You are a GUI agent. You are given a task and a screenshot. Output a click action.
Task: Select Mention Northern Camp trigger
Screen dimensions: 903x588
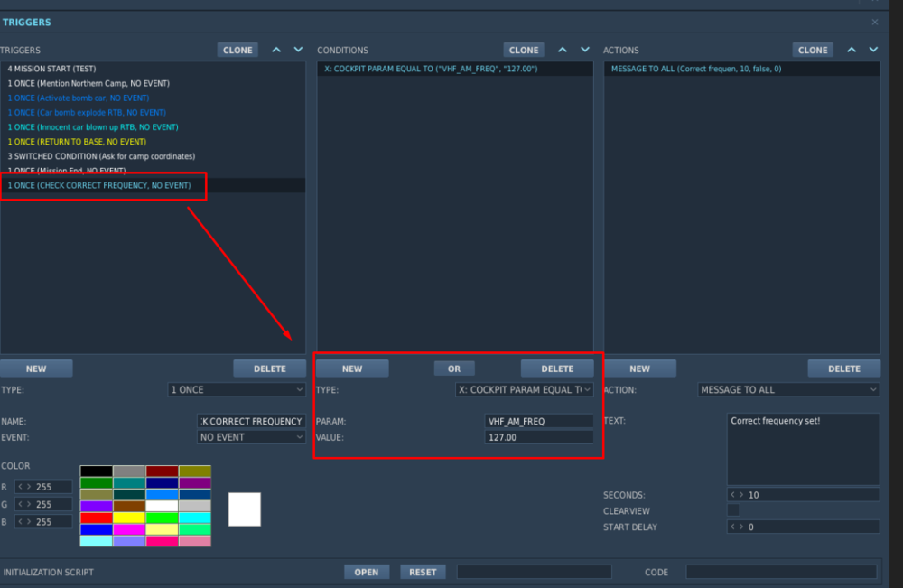point(153,83)
